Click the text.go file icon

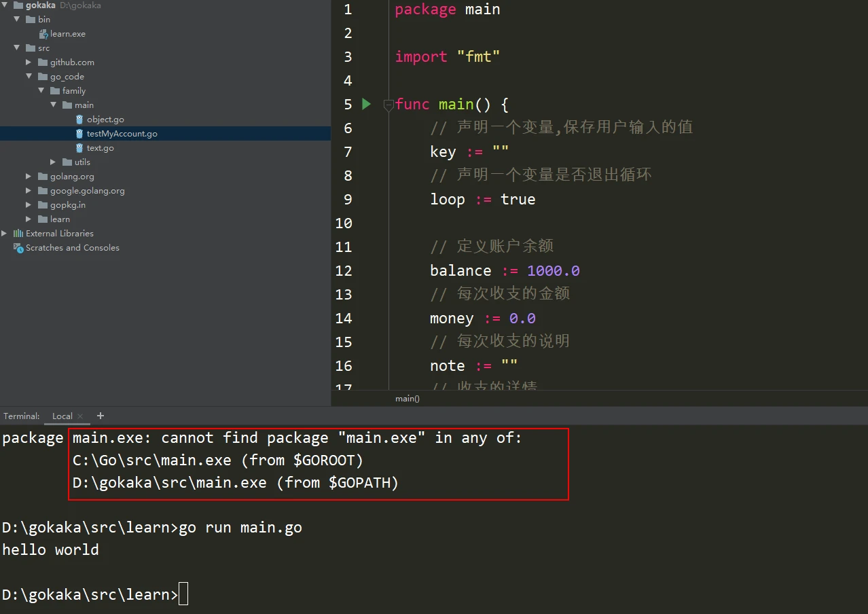79,148
